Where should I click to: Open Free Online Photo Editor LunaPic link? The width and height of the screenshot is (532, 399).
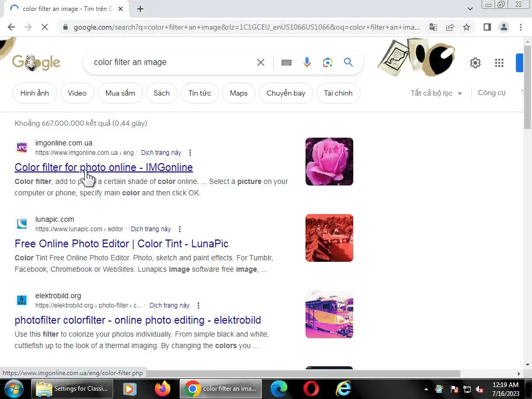pyautogui.click(x=122, y=244)
